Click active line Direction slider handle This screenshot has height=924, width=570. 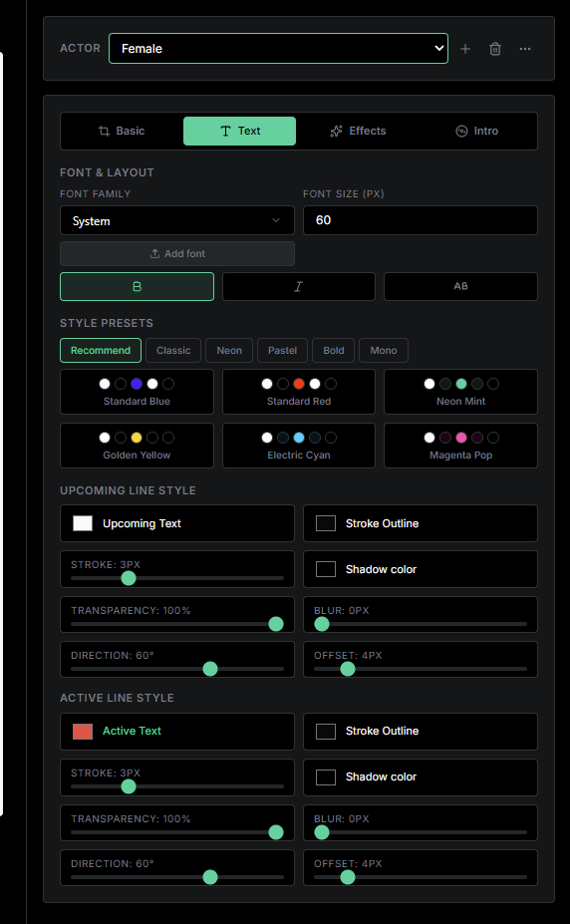tap(210, 877)
